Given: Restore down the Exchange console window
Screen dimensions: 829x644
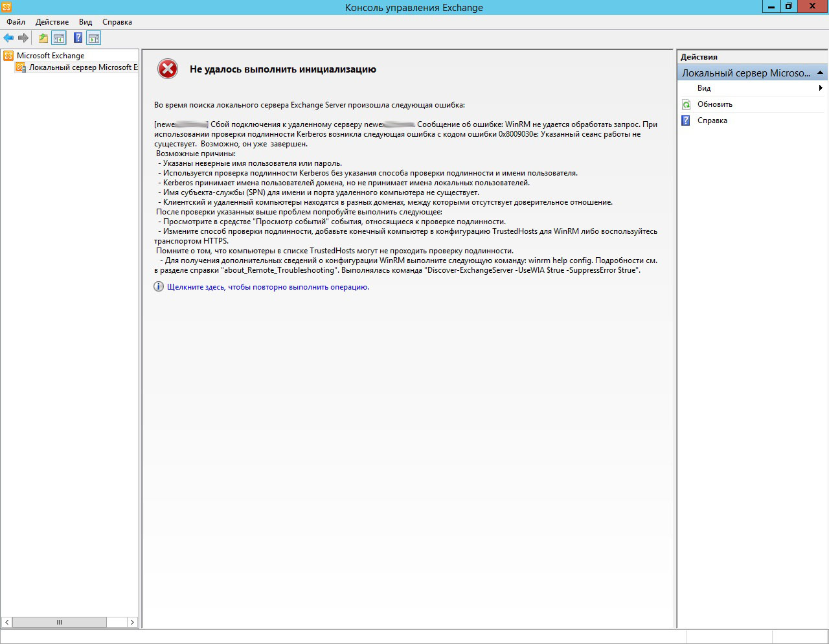Looking at the screenshot, I should coord(789,6).
